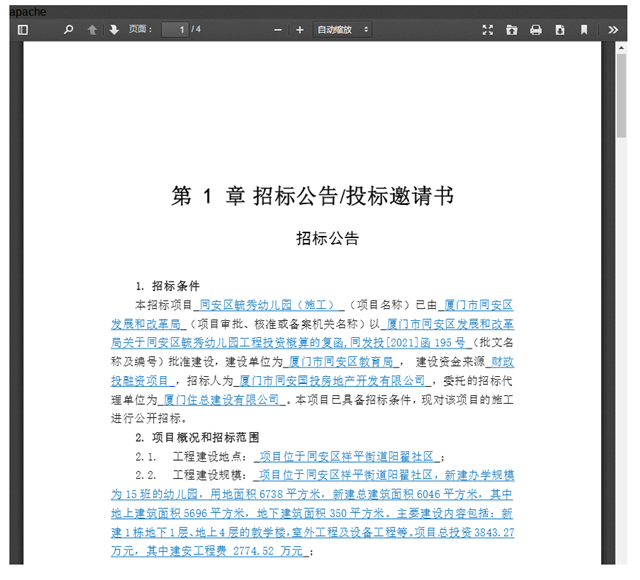Zoom out with the minus button
The image size is (640, 580).
pyautogui.click(x=278, y=30)
